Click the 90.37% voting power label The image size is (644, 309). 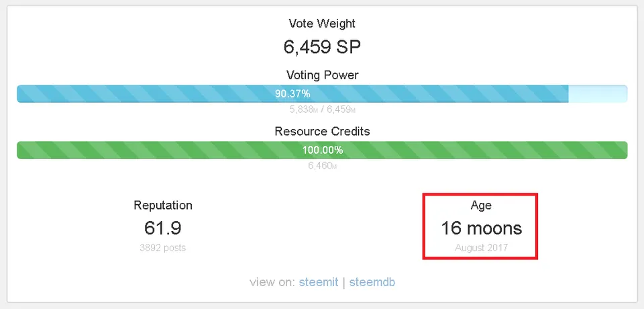292,94
